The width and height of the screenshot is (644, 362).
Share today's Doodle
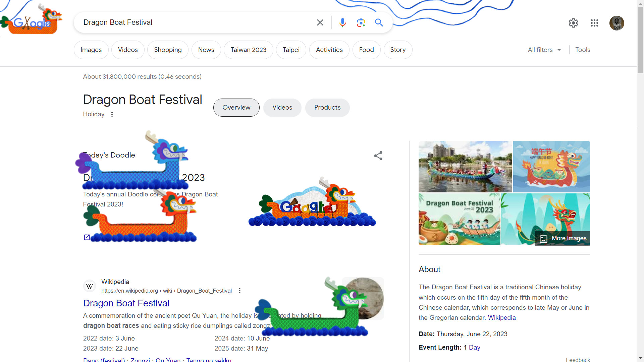(378, 156)
